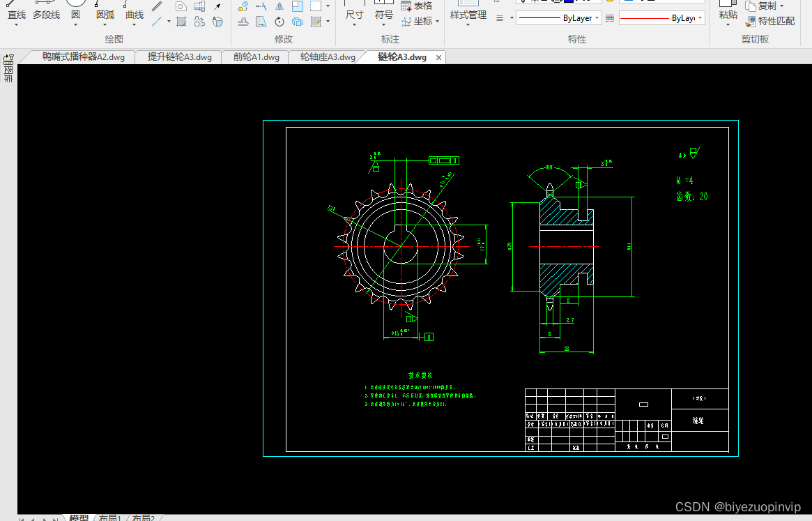Click the move/copy objects icon in modify panel
Image resolution: width=812 pixels, height=521 pixels.
click(243, 6)
